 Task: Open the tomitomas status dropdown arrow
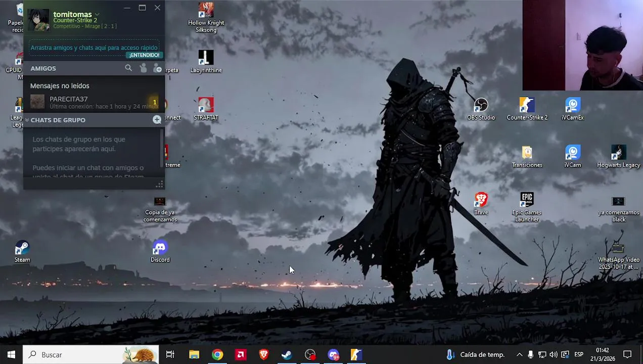97,15
